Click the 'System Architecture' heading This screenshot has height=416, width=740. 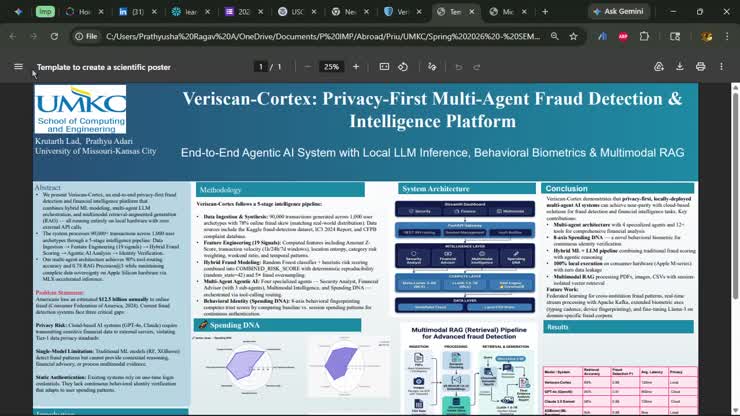point(436,189)
